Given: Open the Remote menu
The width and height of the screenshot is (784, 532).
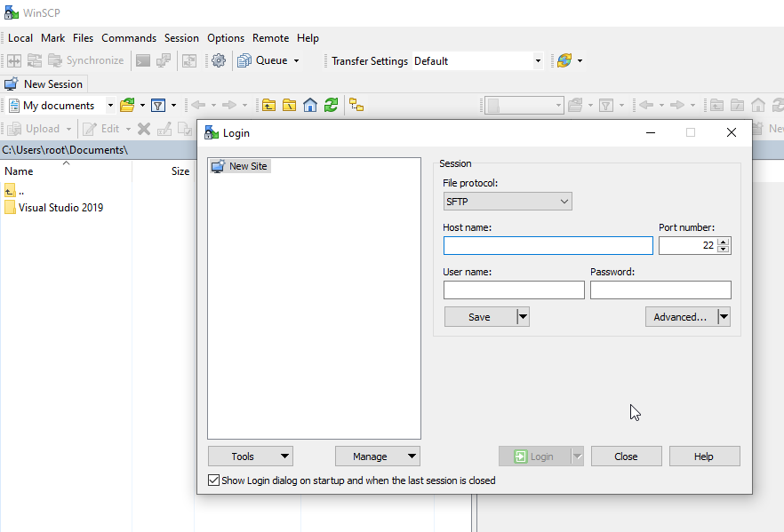Looking at the screenshot, I should [x=270, y=38].
